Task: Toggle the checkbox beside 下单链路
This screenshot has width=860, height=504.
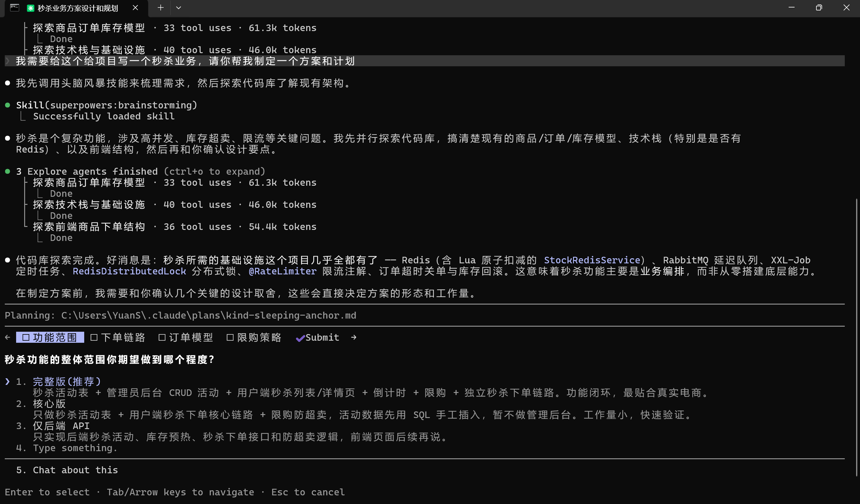Action: pyautogui.click(x=94, y=338)
